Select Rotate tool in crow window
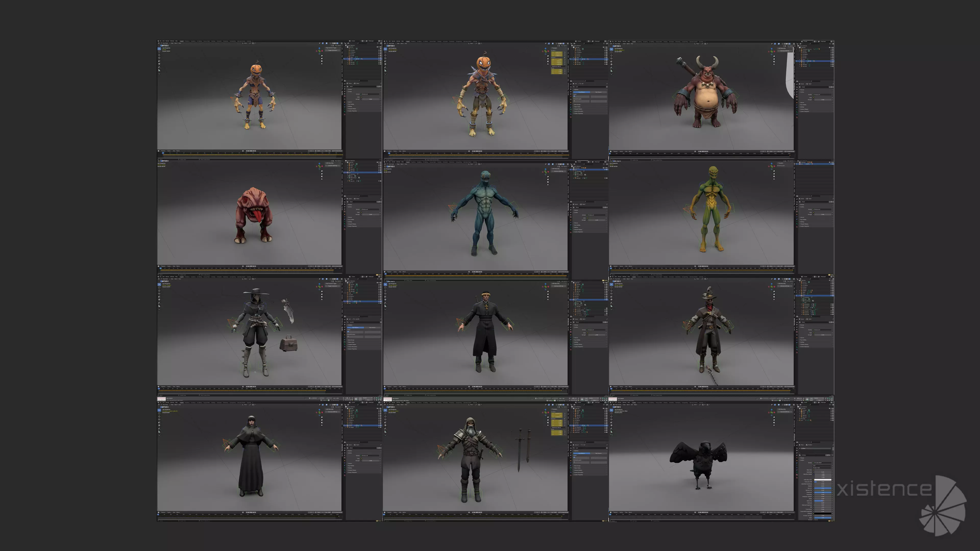The image size is (980, 551). 611,419
